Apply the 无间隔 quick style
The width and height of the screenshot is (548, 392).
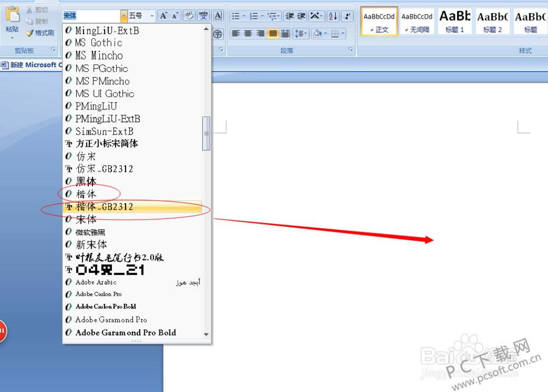417,21
